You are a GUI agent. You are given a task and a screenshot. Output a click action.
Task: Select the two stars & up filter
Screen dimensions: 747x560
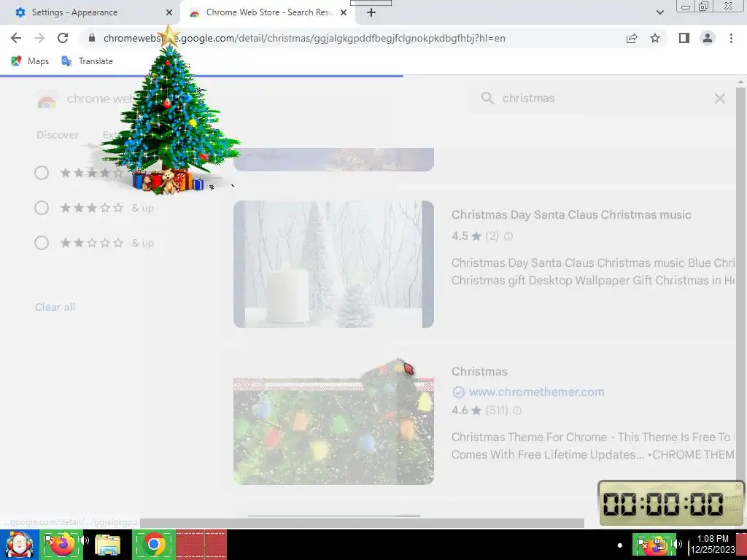[x=42, y=243]
